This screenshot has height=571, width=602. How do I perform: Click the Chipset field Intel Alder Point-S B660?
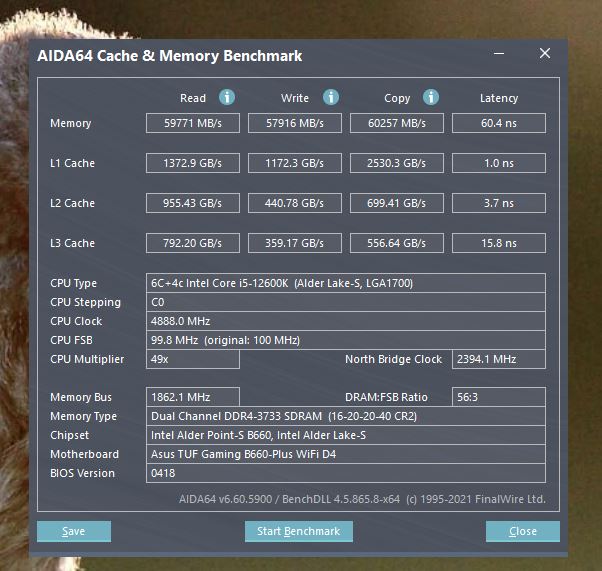(346, 435)
